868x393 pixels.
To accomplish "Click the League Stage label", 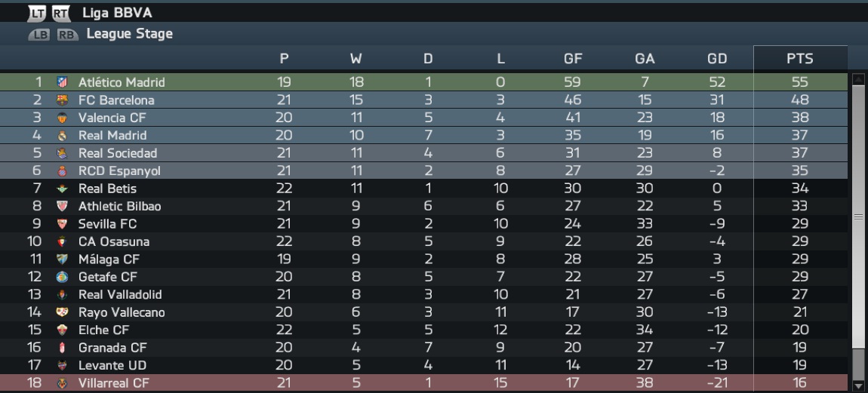I will (x=130, y=34).
